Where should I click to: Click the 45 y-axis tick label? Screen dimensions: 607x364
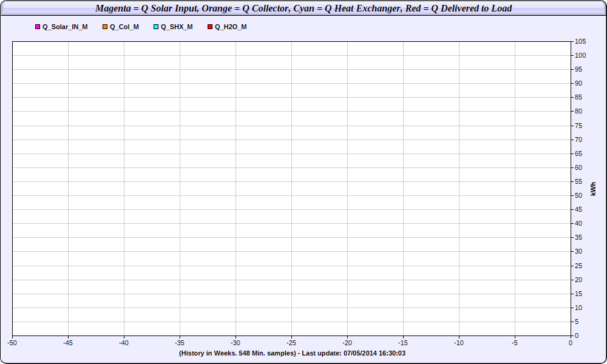578,210
